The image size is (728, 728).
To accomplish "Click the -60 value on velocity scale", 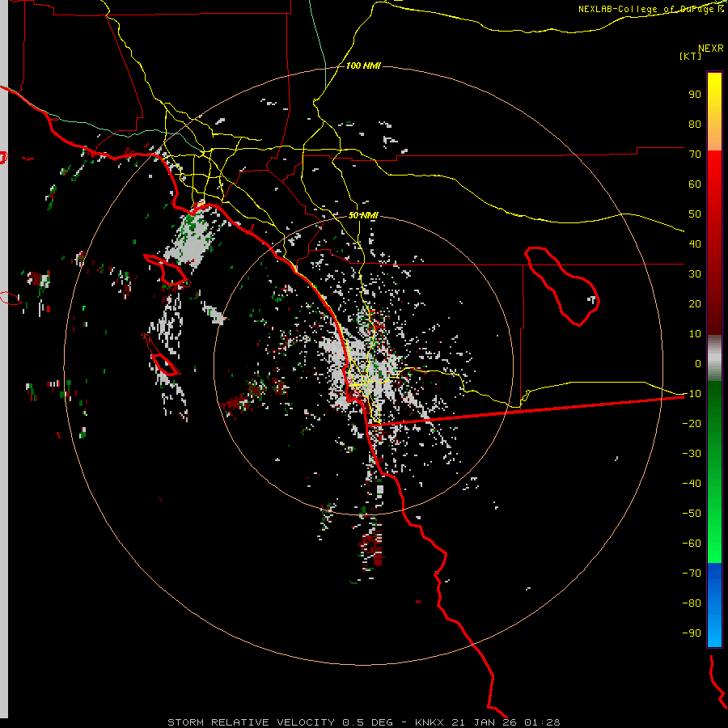I will (692, 544).
